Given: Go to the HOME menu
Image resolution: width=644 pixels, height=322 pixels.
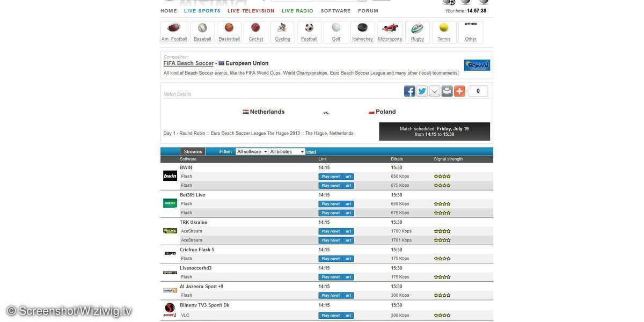Looking at the screenshot, I should pos(169,11).
